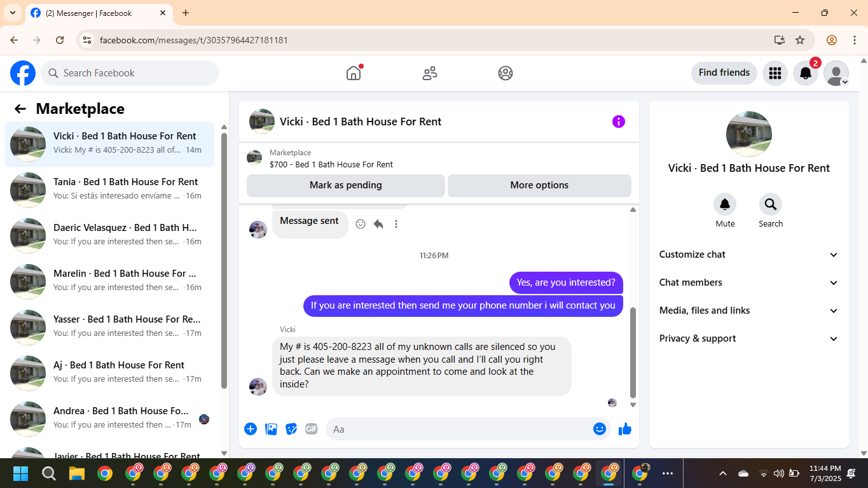The height and width of the screenshot is (488, 868).
Task: Reload the page
Action: [60, 40]
